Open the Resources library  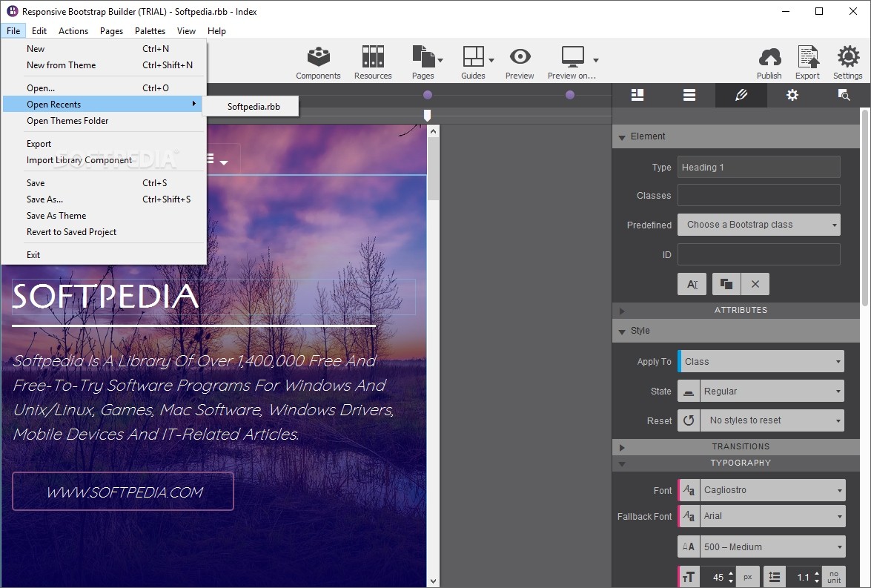(x=373, y=62)
